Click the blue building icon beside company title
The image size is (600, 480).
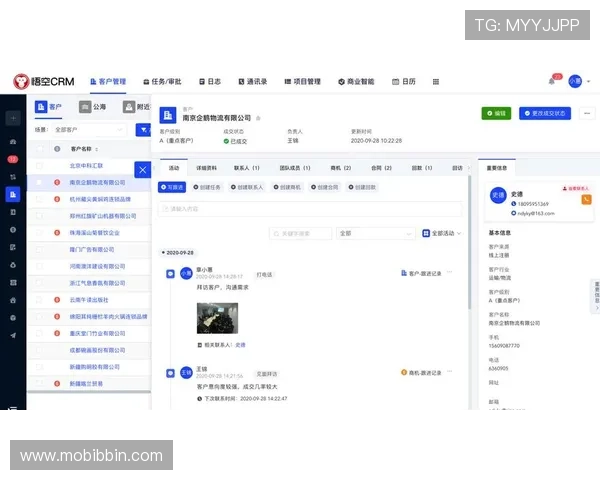(168, 115)
